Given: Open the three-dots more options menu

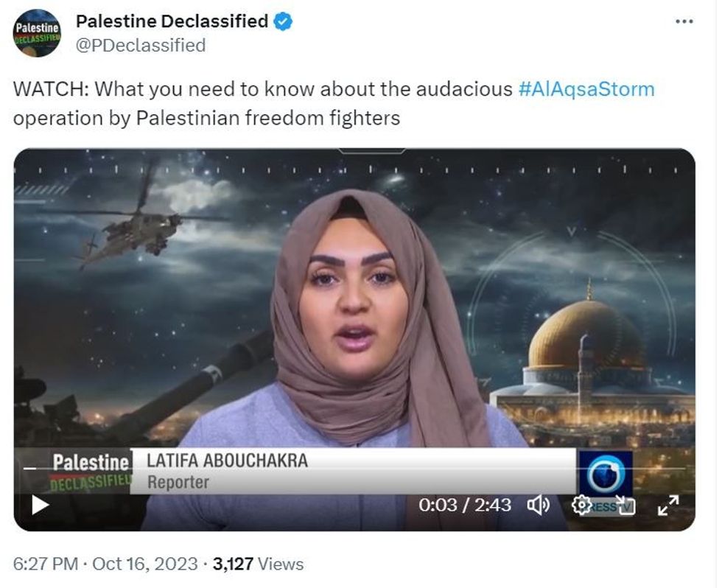Looking at the screenshot, I should click(684, 21).
